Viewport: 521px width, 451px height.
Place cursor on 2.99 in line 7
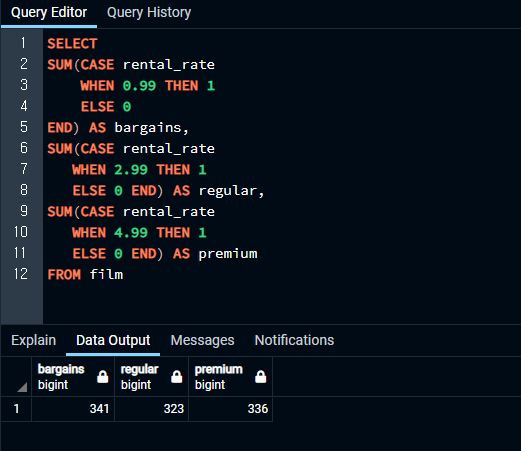(x=131, y=170)
